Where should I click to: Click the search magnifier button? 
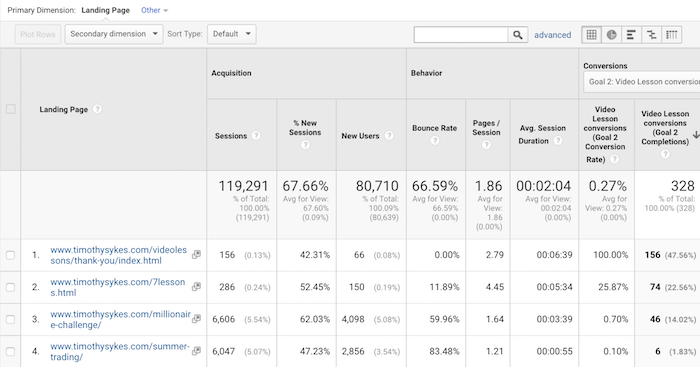click(518, 35)
